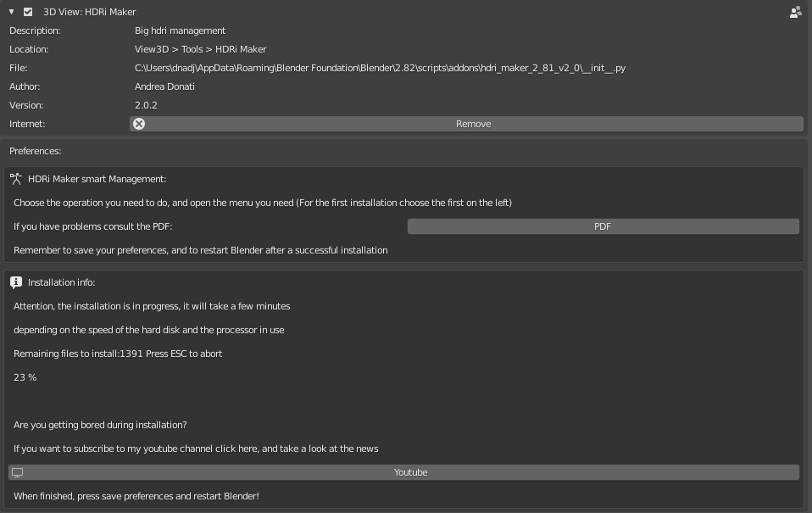Click the "Big hdri management" description text
The width and height of the screenshot is (812, 513).
[x=181, y=31]
